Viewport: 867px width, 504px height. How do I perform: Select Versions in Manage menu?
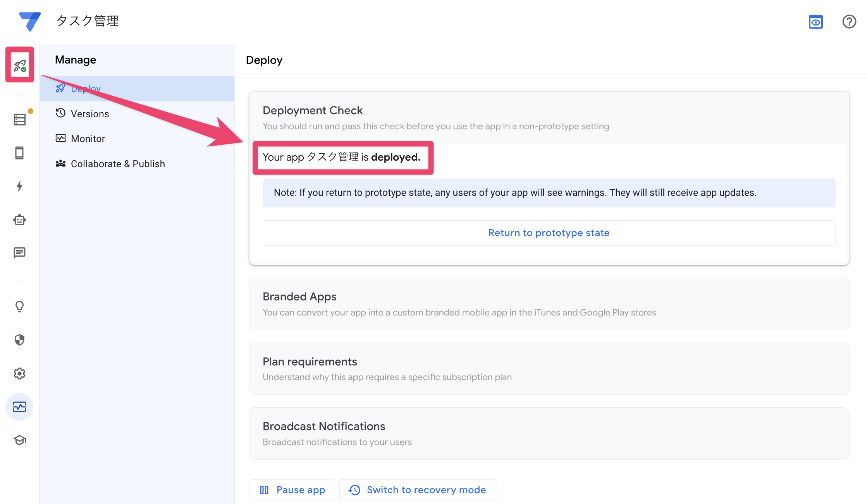pyautogui.click(x=90, y=114)
